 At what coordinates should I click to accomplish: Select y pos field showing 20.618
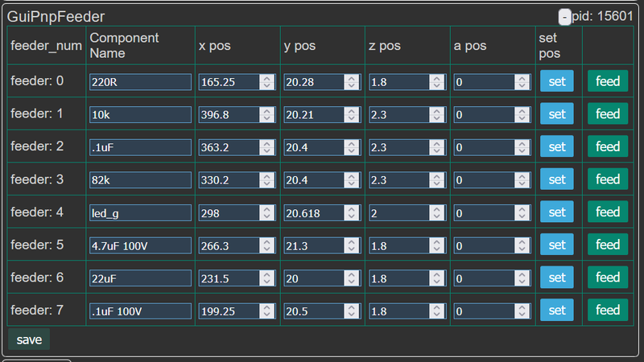tap(314, 212)
